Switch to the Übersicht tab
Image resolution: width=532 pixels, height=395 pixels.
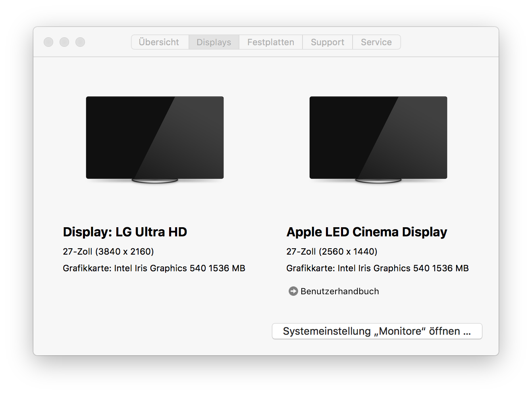(x=160, y=42)
